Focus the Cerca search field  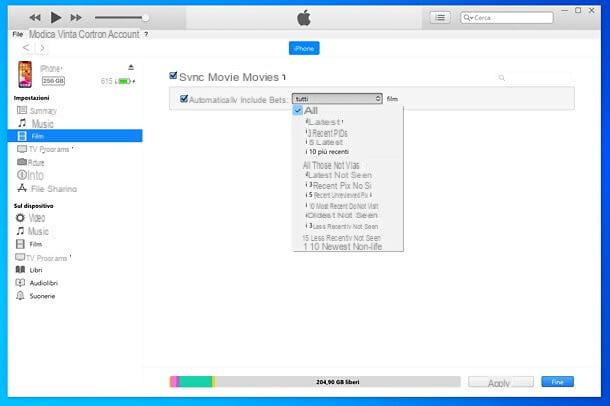507,18
